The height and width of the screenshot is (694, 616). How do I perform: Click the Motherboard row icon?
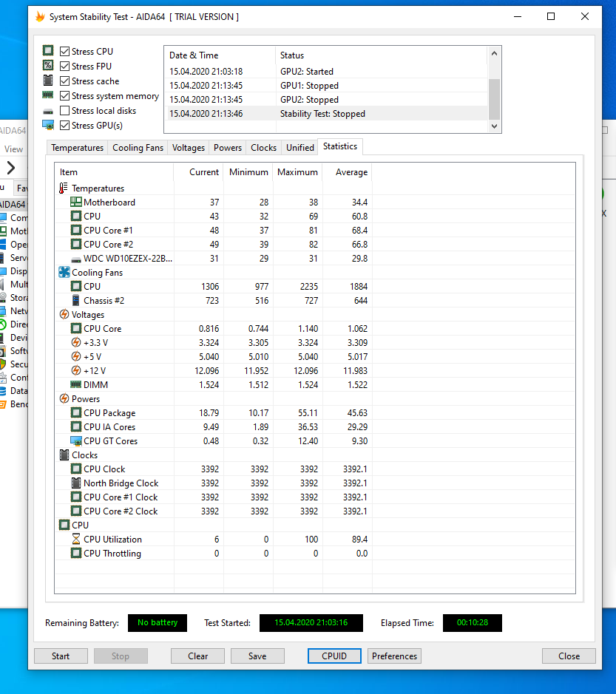(75, 203)
